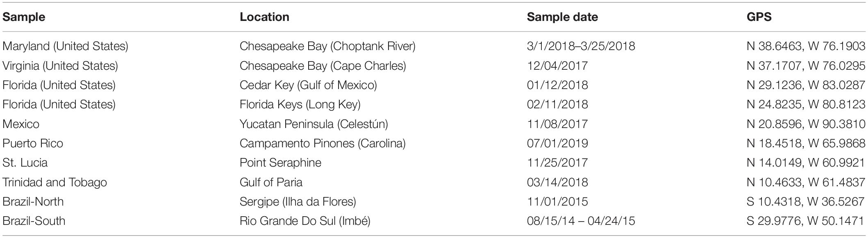Select the Gulf of Paria location

pos(271,182)
